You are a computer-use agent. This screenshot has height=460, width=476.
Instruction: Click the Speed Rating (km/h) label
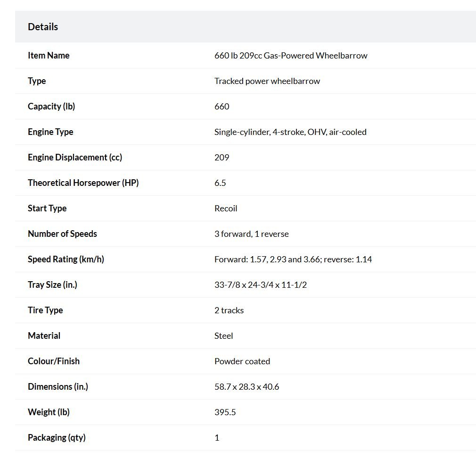coord(66,259)
